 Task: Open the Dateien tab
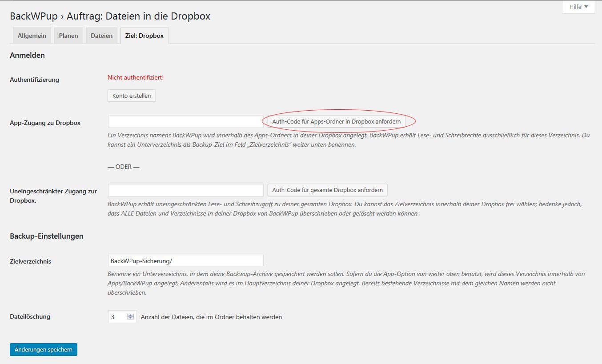pos(102,36)
